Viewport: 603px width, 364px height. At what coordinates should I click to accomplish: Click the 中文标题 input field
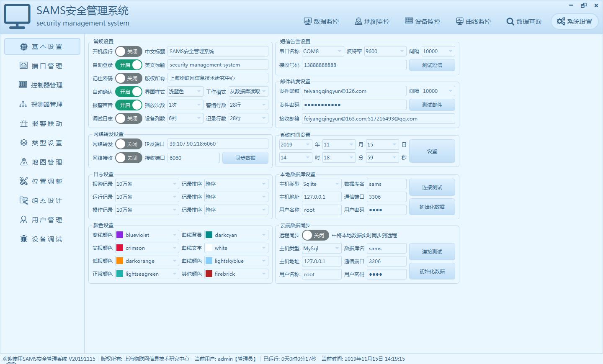(x=218, y=51)
